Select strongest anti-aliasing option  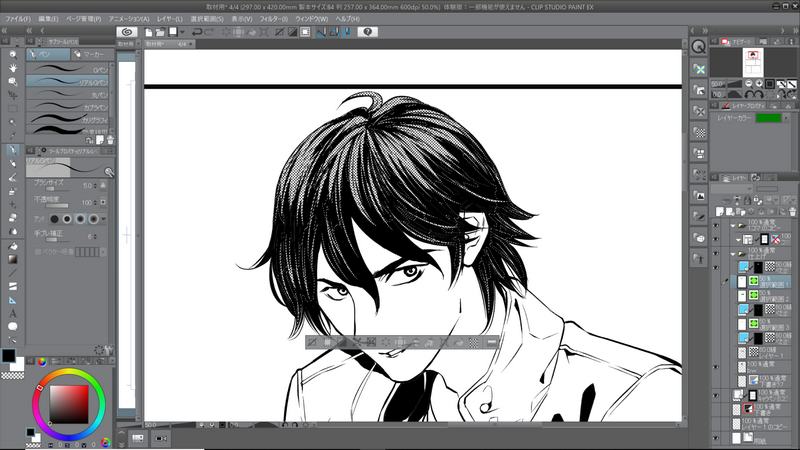tap(93, 219)
